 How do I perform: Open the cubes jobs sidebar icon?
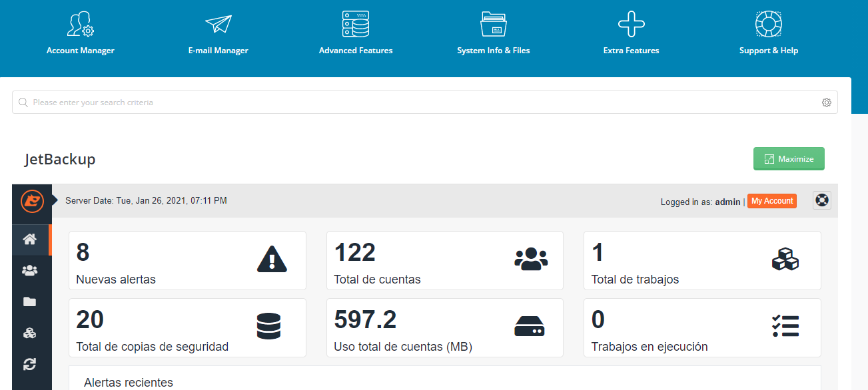coord(30,333)
